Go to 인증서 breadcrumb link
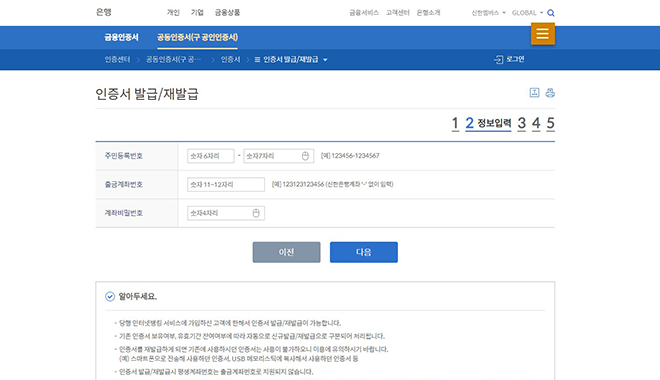 point(230,60)
